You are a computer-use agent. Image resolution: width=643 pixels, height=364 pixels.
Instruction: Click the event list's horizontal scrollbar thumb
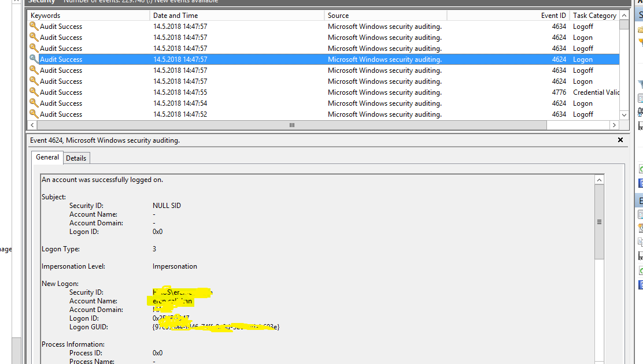pyautogui.click(x=292, y=125)
